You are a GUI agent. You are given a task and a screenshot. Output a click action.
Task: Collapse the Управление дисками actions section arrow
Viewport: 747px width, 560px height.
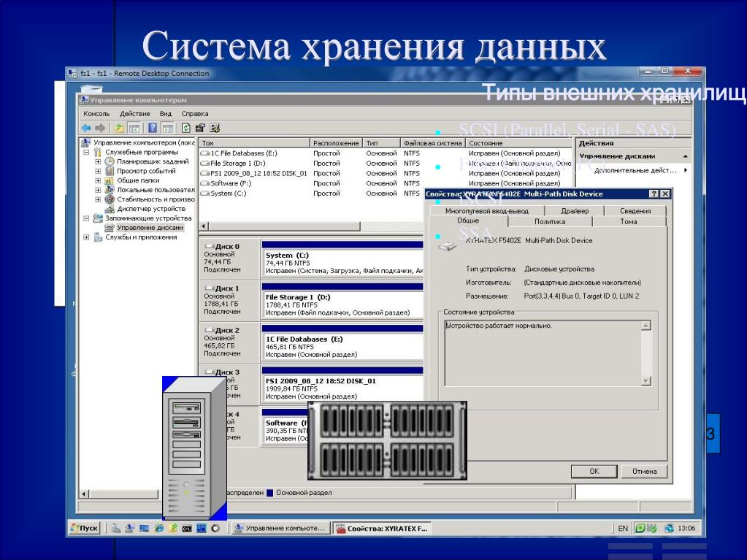[x=685, y=156]
